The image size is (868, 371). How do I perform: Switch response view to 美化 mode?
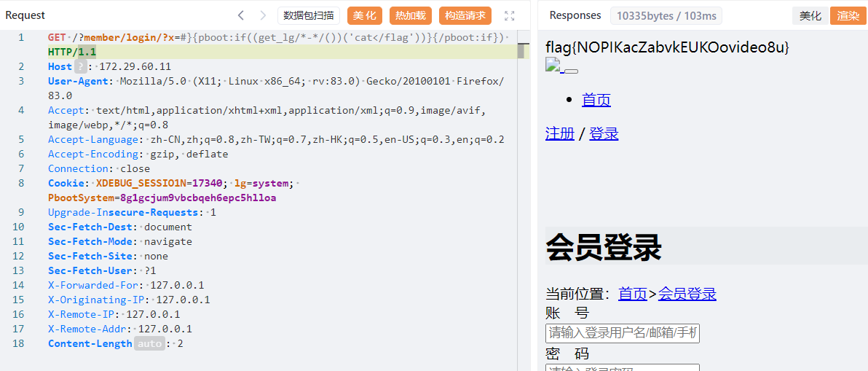810,15
